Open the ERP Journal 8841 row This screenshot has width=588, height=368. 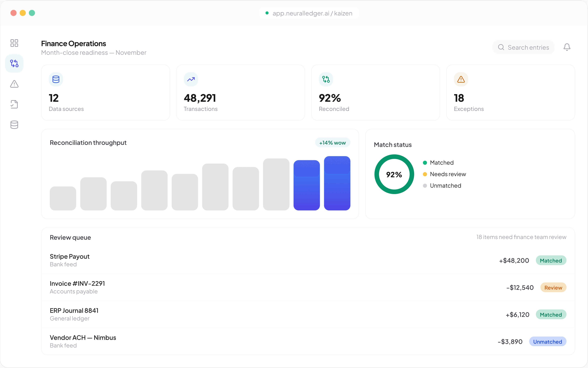pyautogui.click(x=308, y=314)
